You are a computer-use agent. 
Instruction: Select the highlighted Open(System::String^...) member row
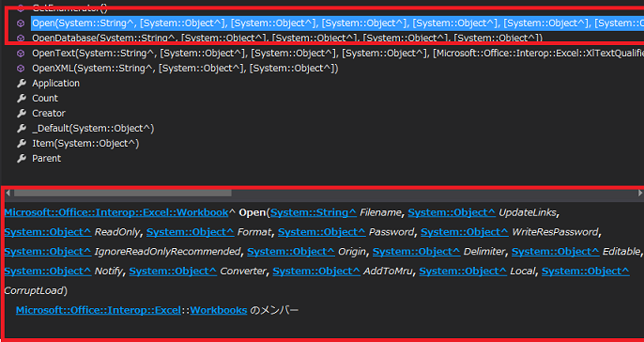(x=338, y=23)
